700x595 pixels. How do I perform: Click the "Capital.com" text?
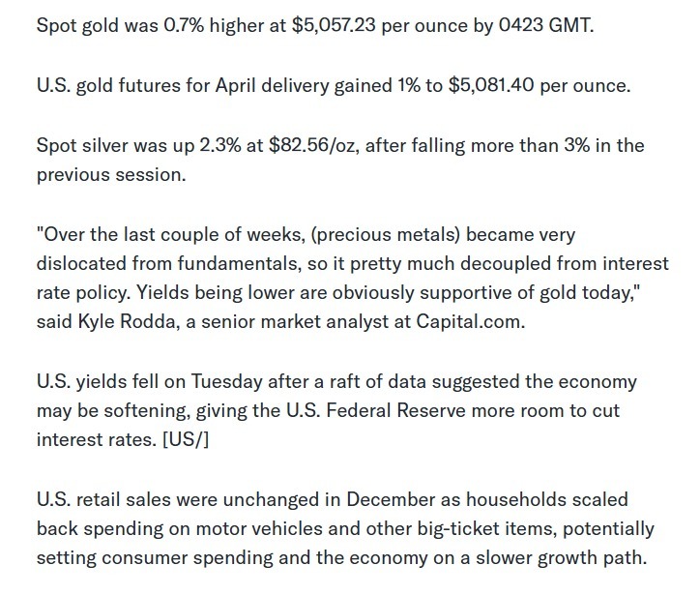471,322
